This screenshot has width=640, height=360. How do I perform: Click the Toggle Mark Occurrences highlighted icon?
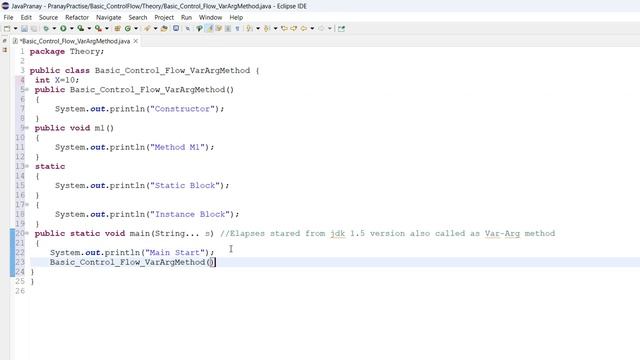209,29
